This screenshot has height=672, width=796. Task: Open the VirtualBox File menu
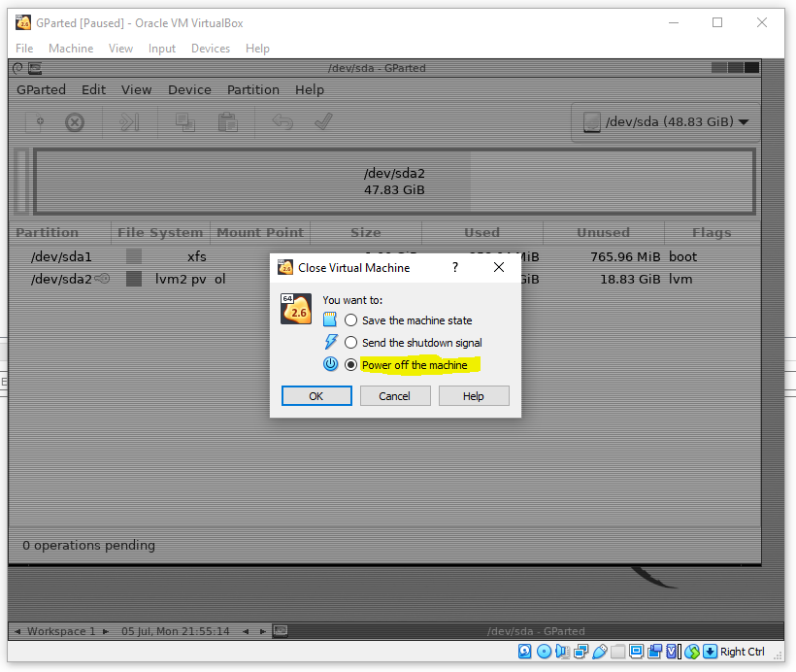point(24,49)
